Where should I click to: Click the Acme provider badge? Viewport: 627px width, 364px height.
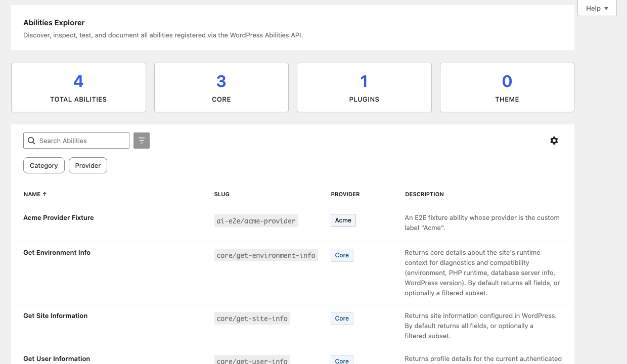(343, 220)
